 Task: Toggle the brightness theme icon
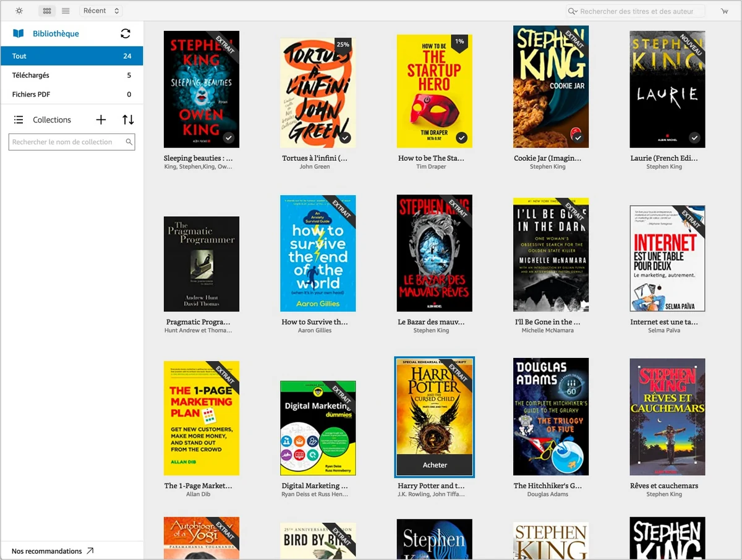19,11
